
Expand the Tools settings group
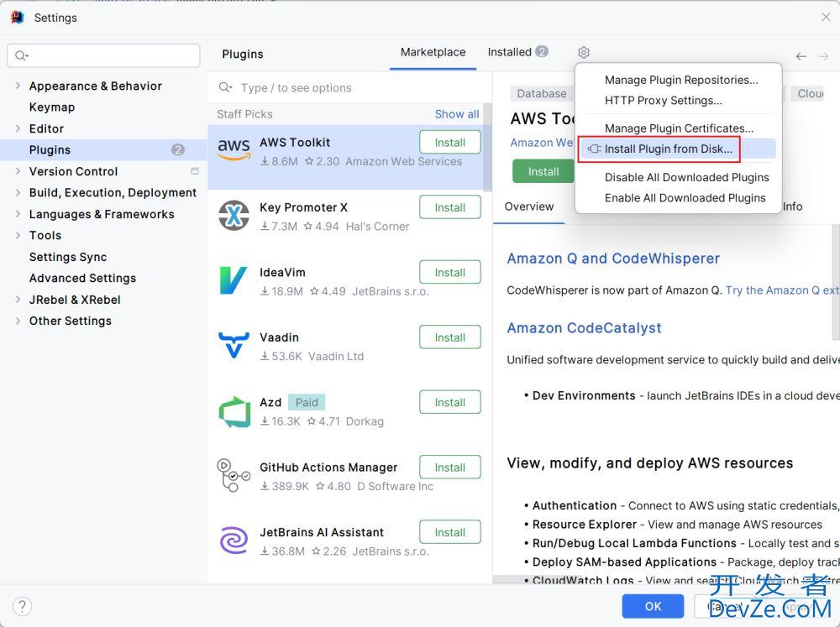click(18, 235)
